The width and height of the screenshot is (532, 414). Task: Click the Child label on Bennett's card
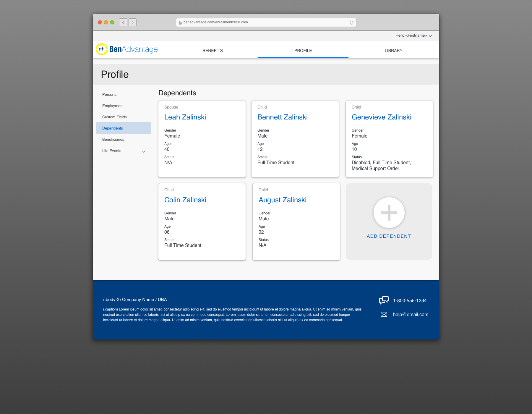point(262,107)
